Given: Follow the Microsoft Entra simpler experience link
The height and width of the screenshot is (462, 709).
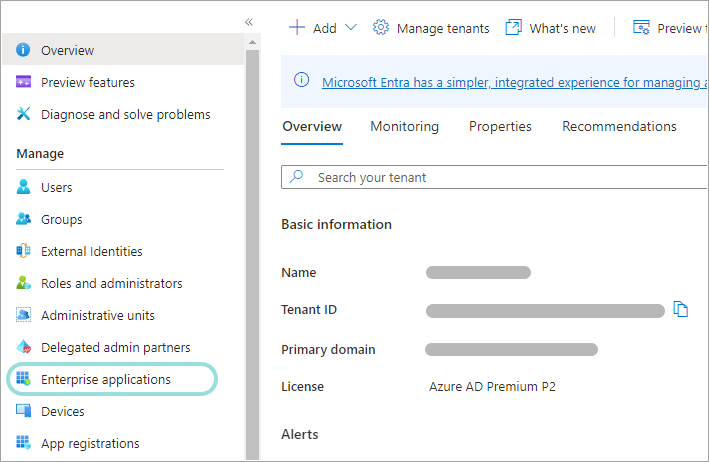Looking at the screenshot, I should (x=515, y=82).
